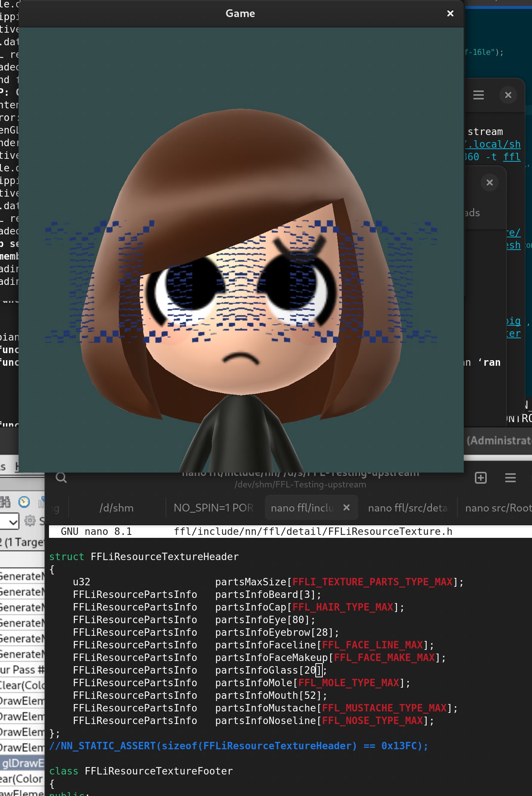Open the bottom terminal's hamburger menu

click(x=510, y=478)
